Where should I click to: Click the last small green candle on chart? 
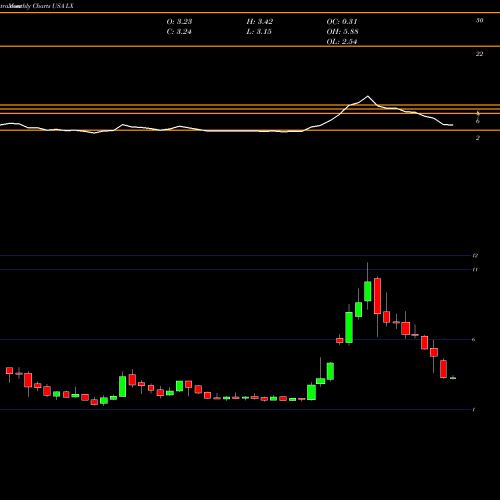point(453,378)
